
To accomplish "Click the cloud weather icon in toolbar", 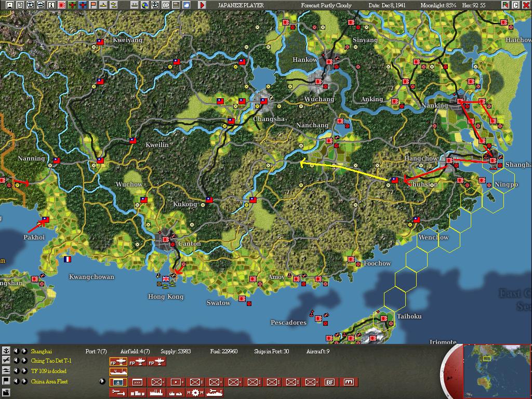I will coord(187,5).
